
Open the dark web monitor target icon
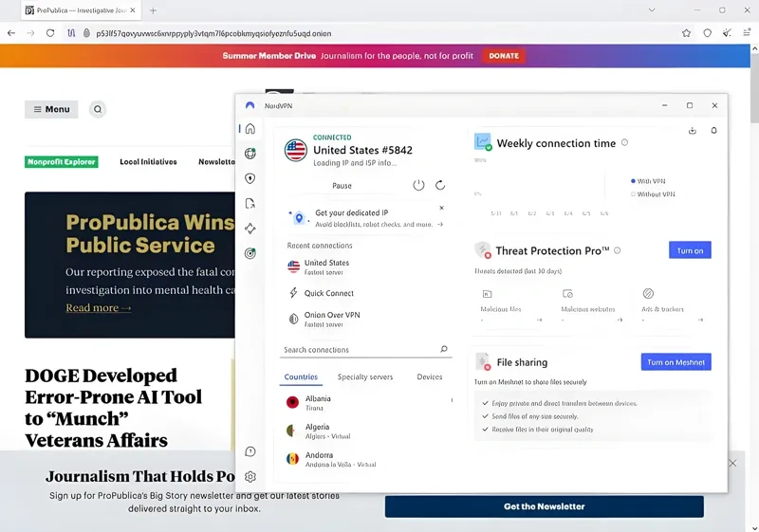(250, 253)
